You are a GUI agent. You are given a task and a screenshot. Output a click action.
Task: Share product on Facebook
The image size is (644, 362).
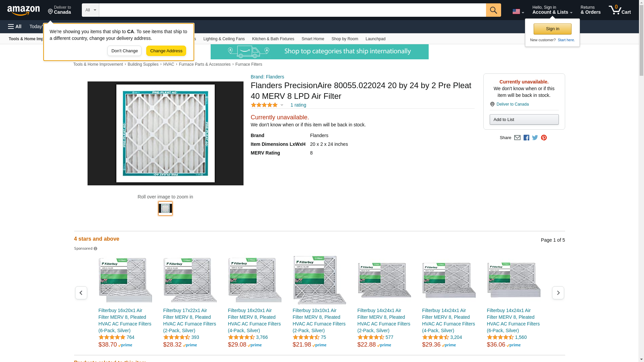(x=526, y=138)
